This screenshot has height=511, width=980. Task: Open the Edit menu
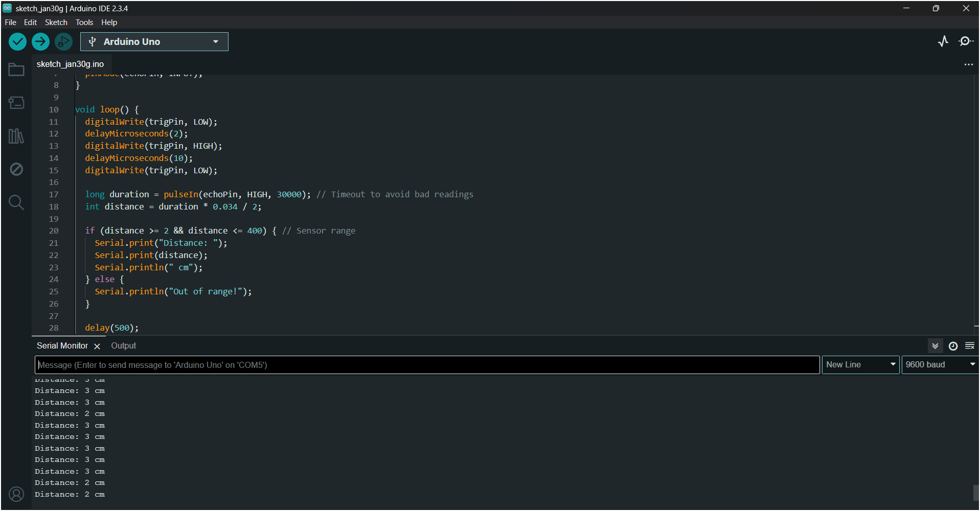[30, 22]
